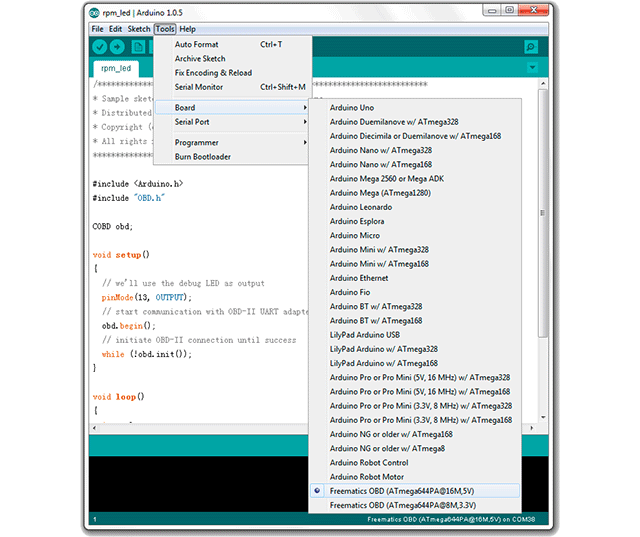Click the 'COBD obd;' code line

coord(113,226)
